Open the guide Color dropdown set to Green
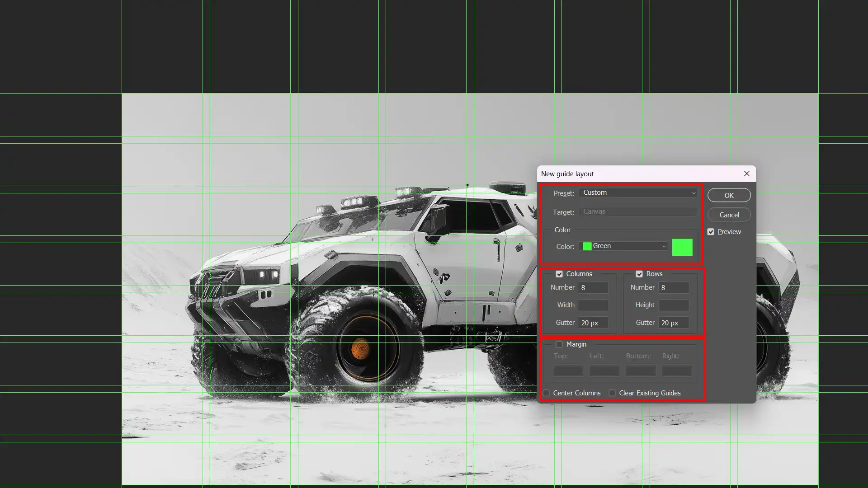 point(623,246)
